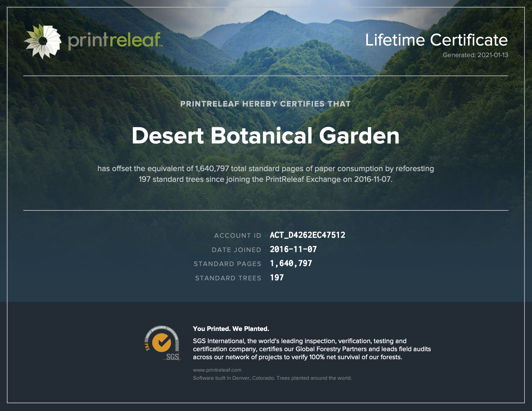
Task: Click the STANDARD TREES label
Action: tap(228, 278)
